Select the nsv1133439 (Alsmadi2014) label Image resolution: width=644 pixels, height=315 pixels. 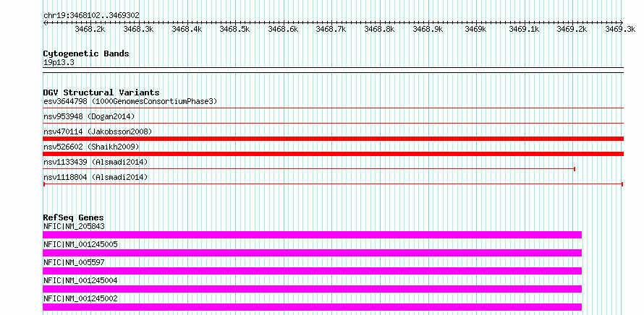point(96,162)
